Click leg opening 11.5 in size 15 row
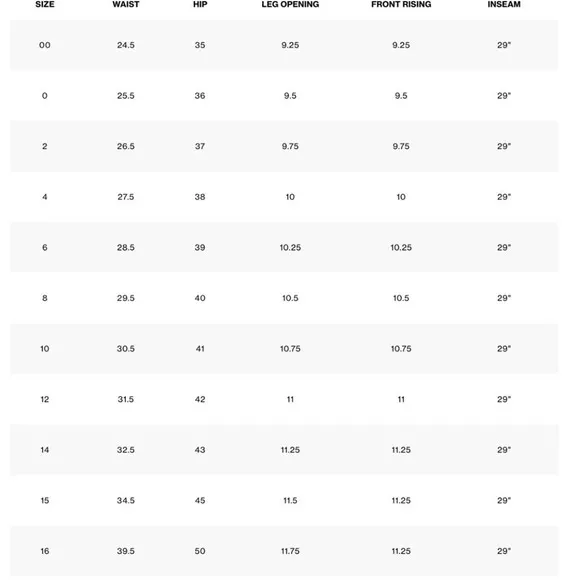The width and height of the screenshot is (580, 580). coord(290,500)
